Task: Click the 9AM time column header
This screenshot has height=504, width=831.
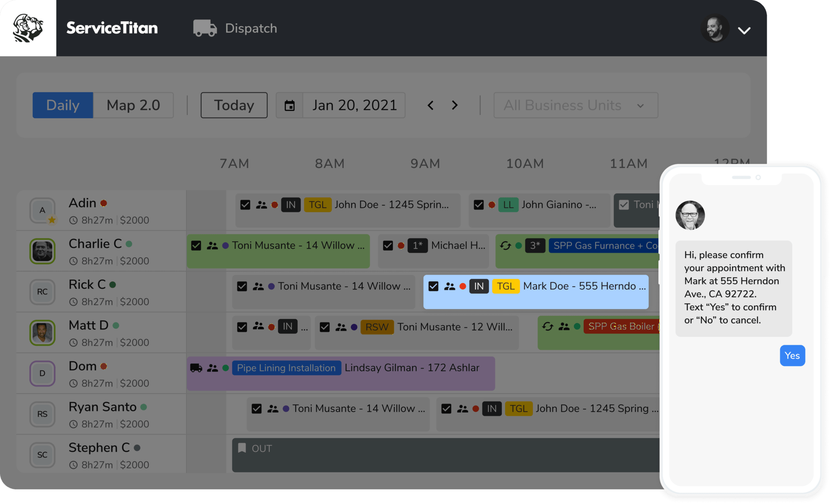Action: click(x=425, y=164)
